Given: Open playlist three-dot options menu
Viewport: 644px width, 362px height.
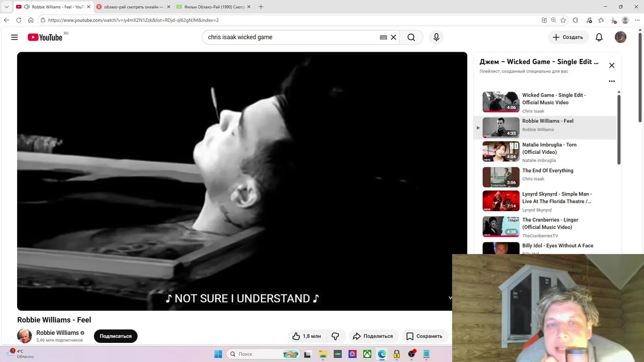Looking at the screenshot, I should pos(612,81).
